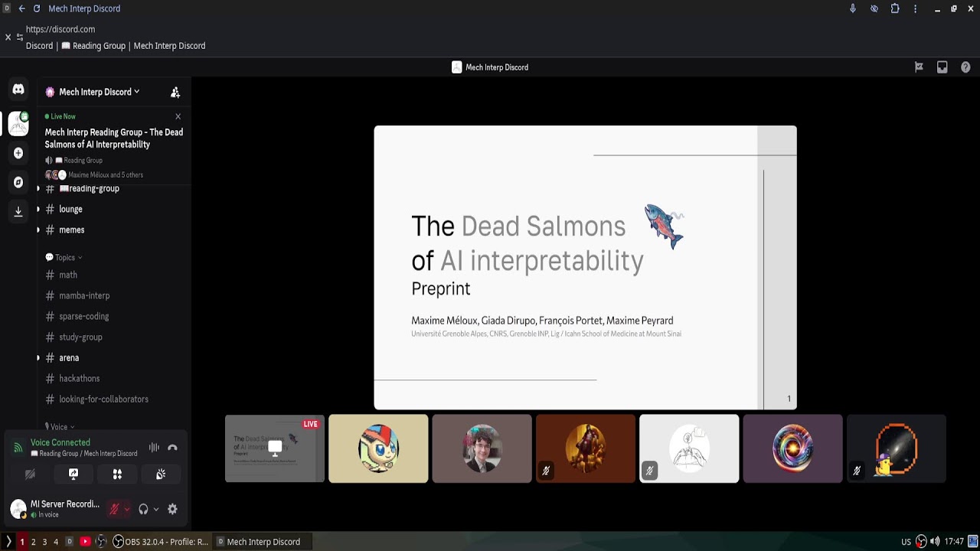Open Discord help question mark
The height and width of the screenshot is (551, 980).
point(965,67)
